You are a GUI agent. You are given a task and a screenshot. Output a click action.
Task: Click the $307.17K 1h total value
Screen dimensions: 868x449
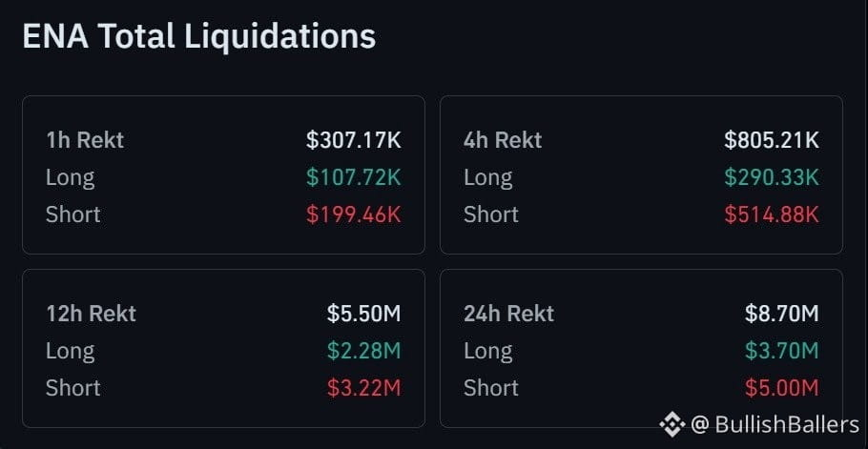tap(354, 140)
